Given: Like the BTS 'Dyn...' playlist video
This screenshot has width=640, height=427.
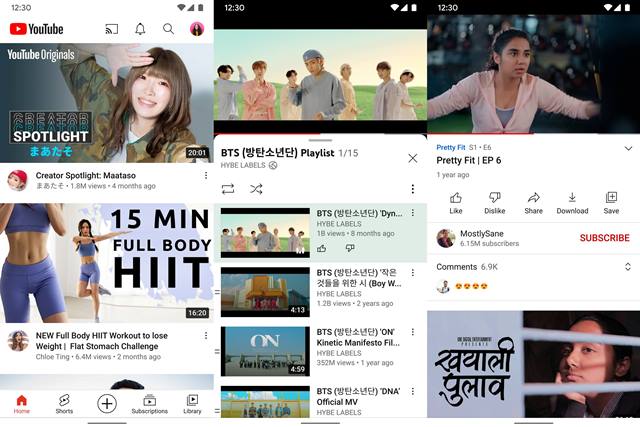Looking at the screenshot, I should coord(322,248).
